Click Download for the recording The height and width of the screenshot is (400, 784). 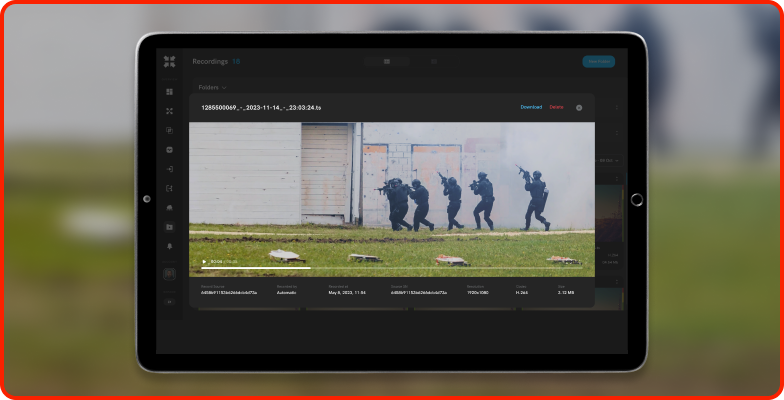point(530,107)
